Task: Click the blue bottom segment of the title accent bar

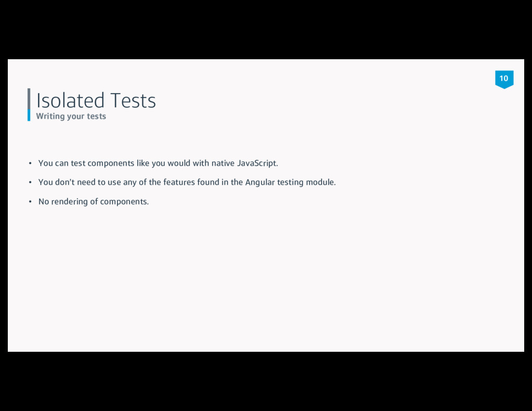Action: point(29,115)
